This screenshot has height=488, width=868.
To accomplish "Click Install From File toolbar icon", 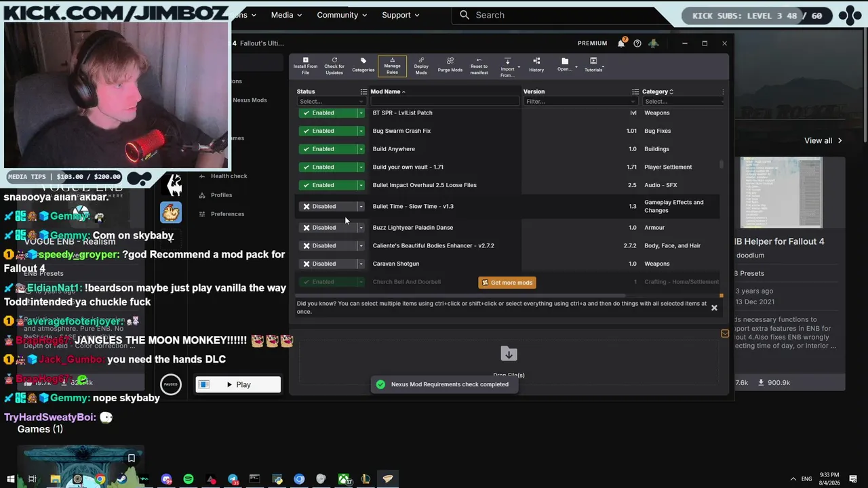I will (x=305, y=66).
